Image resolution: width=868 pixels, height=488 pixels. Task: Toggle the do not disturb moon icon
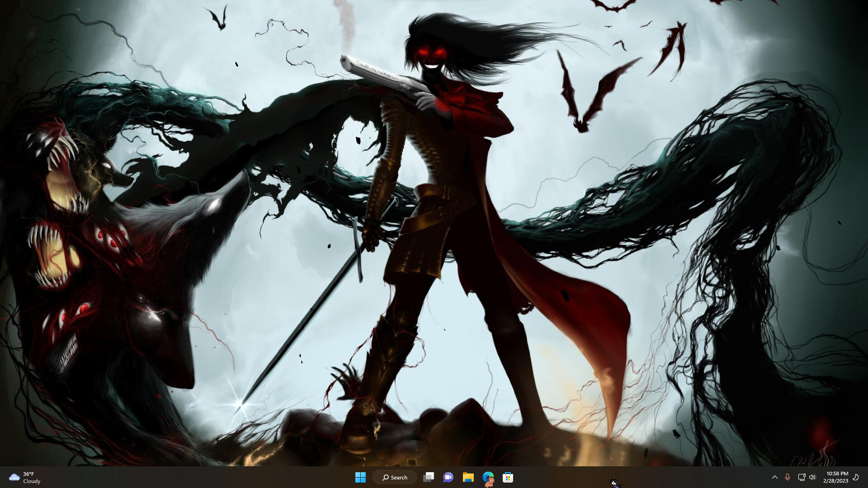pyautogui.click(x=856, y=477)
